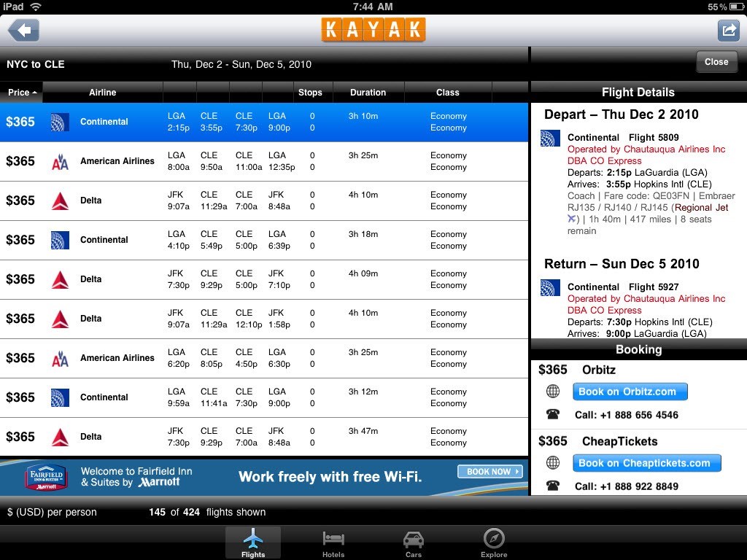Switch to the Hotels tab

click(333, 542)
